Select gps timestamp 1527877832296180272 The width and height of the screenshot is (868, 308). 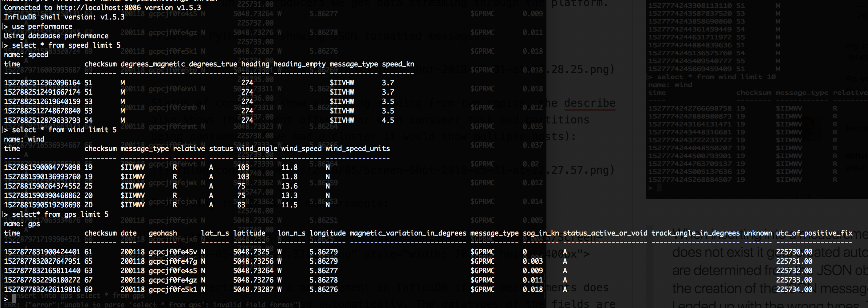pos(42,280)
